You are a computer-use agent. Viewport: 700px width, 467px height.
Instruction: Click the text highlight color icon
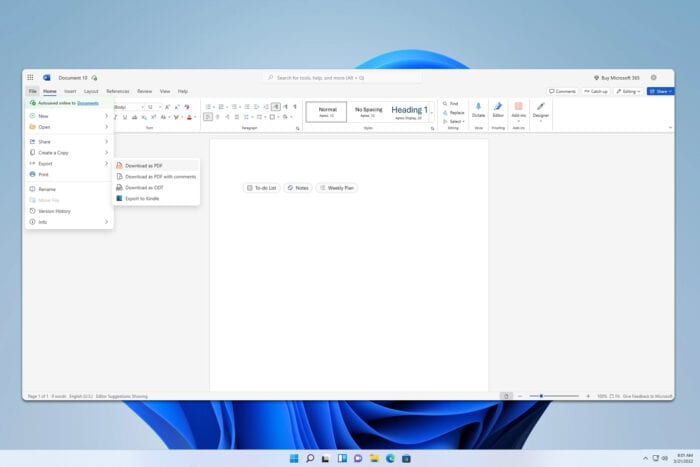(x=176, y=117)
